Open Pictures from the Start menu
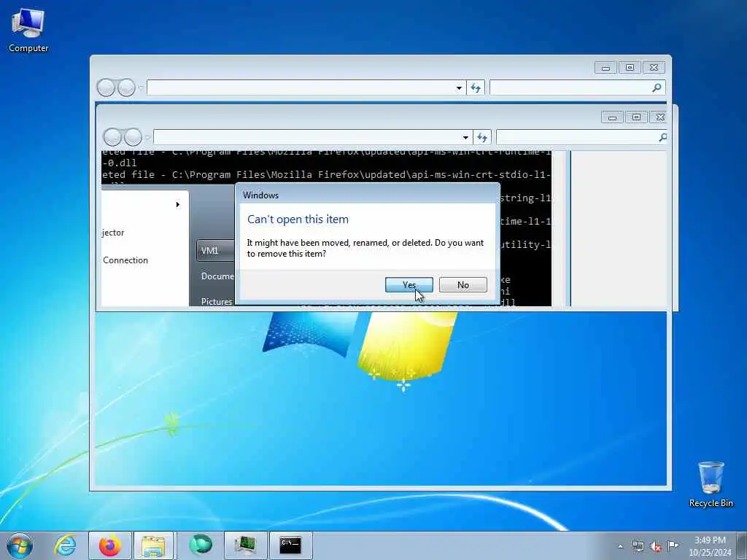Image resolution: width=747 pixels, height=560 pixels. point(217,301)
